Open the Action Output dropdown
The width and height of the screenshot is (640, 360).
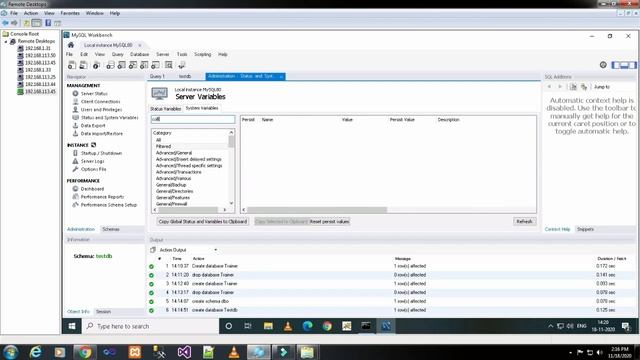[x=216, y=250]
